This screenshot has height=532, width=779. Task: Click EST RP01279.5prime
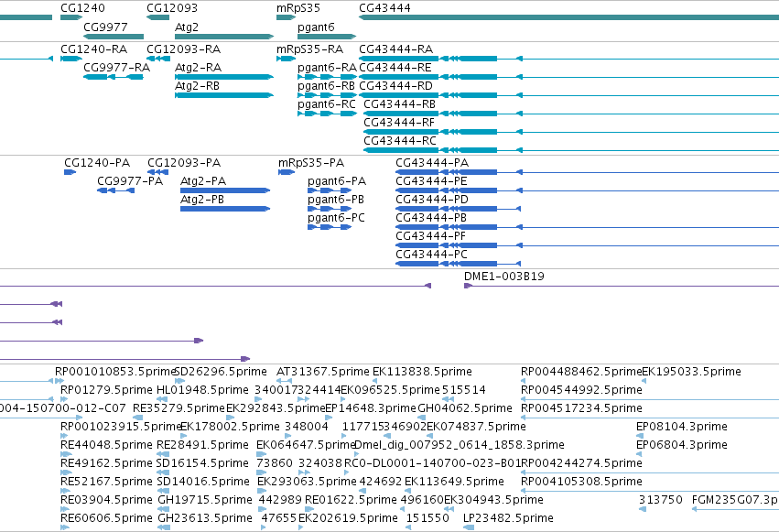(x=106, y=390)
